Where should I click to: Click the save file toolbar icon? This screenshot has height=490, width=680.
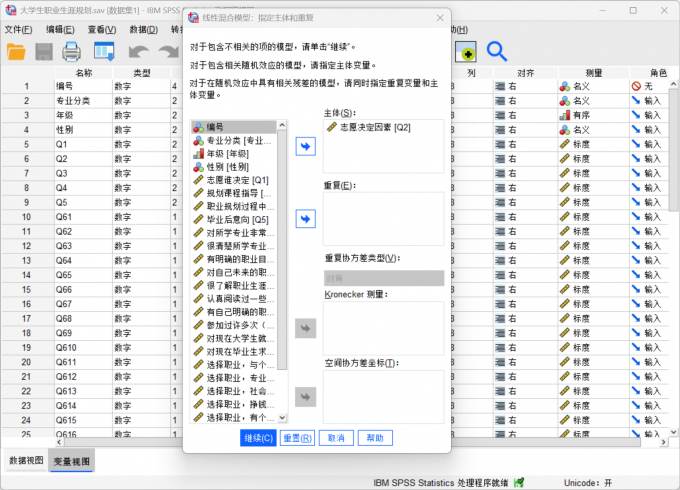[45, 51]
